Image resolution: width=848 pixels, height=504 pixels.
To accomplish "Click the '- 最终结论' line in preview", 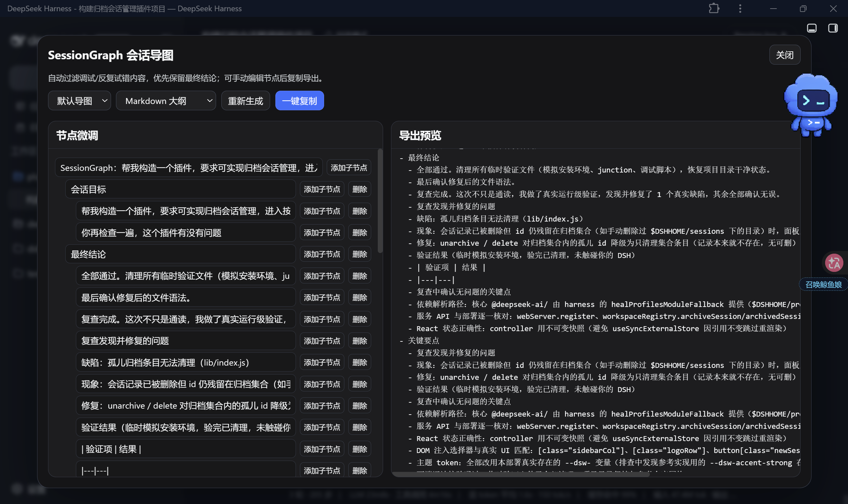I will (x=420, y=158).
